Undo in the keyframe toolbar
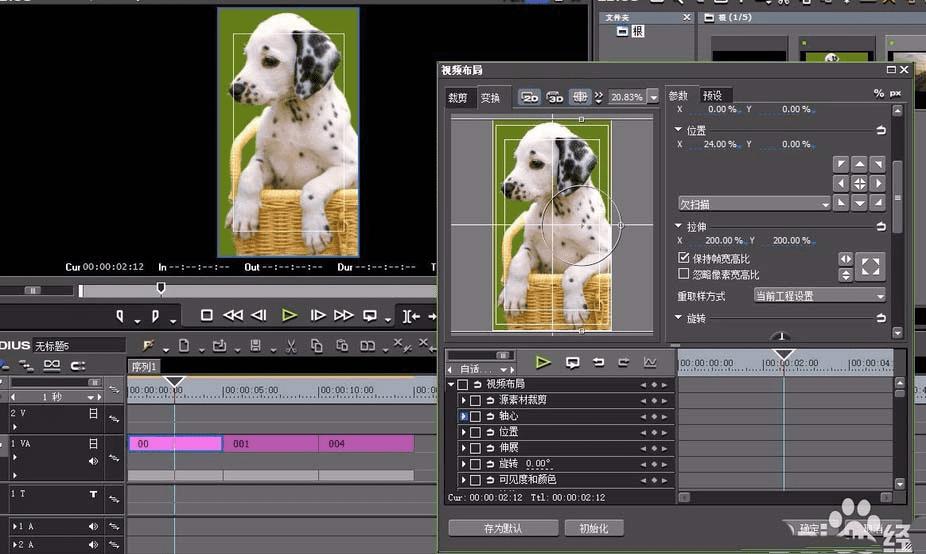The height and width of the screenshot is (554, 926). coord(598,362)
